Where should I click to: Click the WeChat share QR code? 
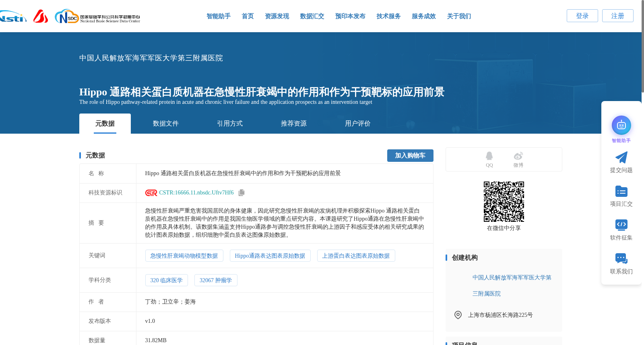tap(504, 202)
